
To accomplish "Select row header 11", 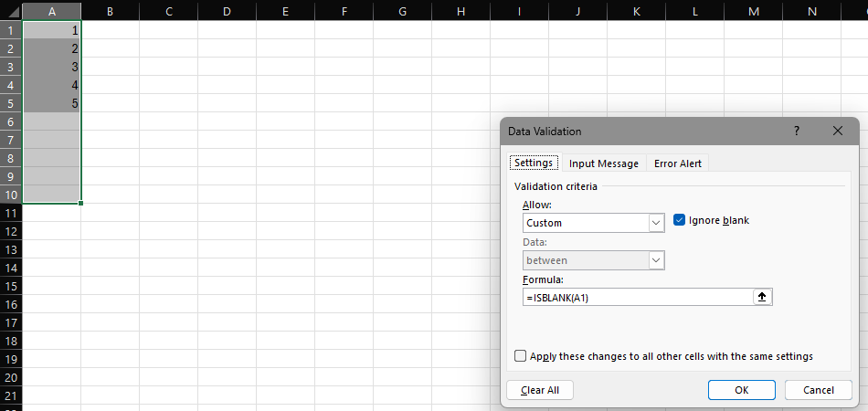I will point(11,213).
